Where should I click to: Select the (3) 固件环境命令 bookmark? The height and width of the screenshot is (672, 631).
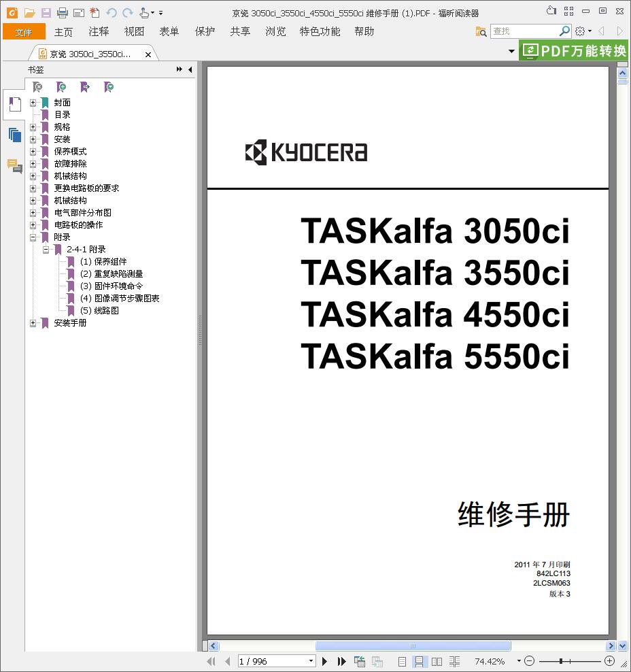(112, 286)
